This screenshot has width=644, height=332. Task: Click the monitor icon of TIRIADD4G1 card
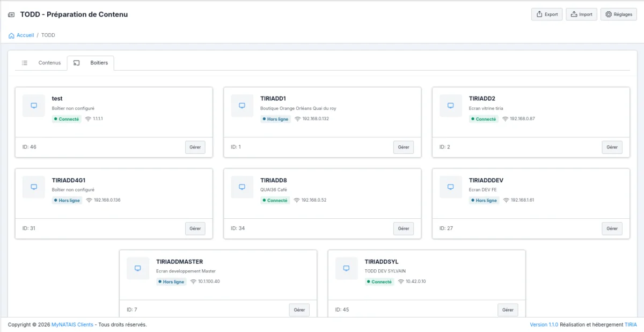tap(34, 187)
